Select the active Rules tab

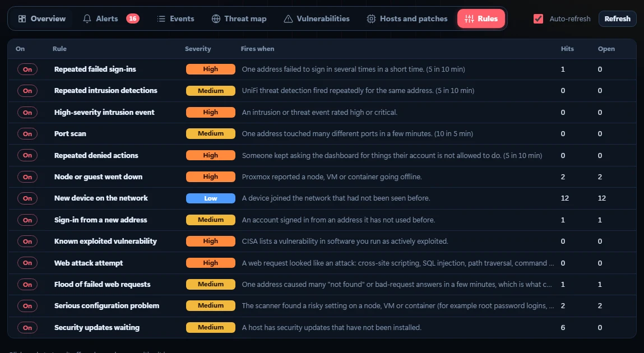pos(481,19)
